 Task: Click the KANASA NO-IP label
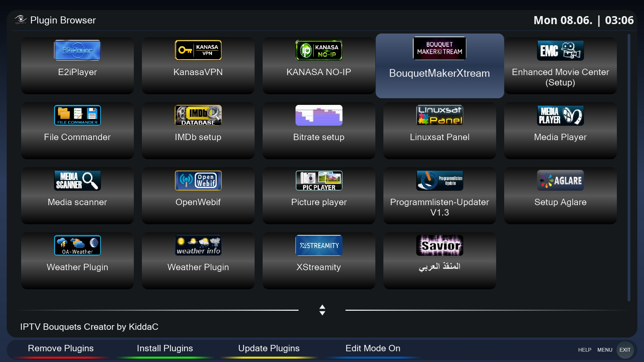(x=319, y=72)
